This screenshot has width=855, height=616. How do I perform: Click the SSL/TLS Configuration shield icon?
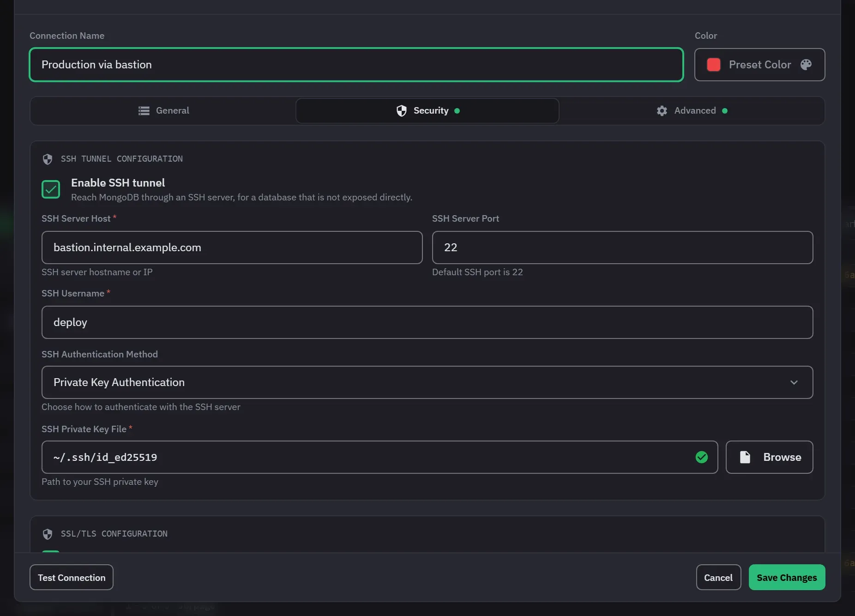48,534
